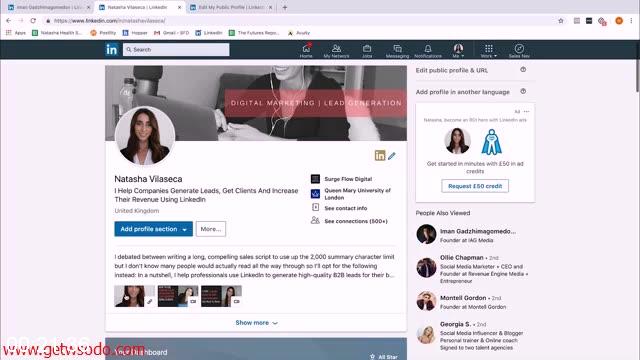The image size is (640, 360).
Task: Open the LinkedIn bookmark
Action: (x=209, y=33)
